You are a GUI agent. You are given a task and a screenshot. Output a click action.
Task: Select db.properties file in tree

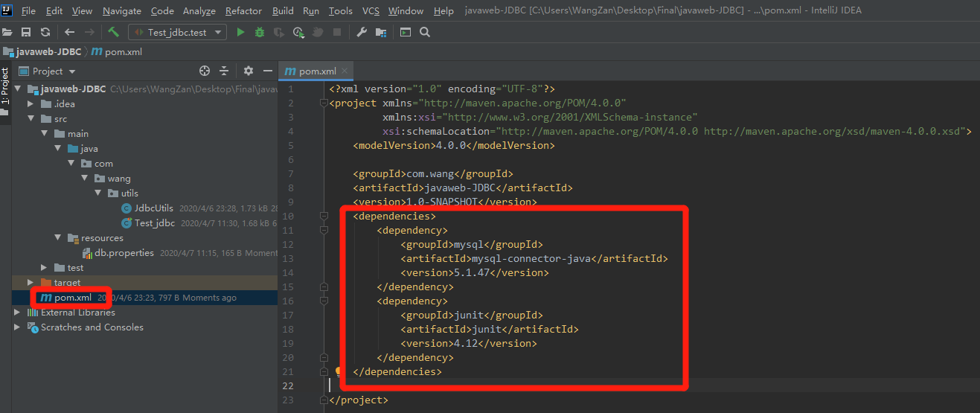(124, 252)
